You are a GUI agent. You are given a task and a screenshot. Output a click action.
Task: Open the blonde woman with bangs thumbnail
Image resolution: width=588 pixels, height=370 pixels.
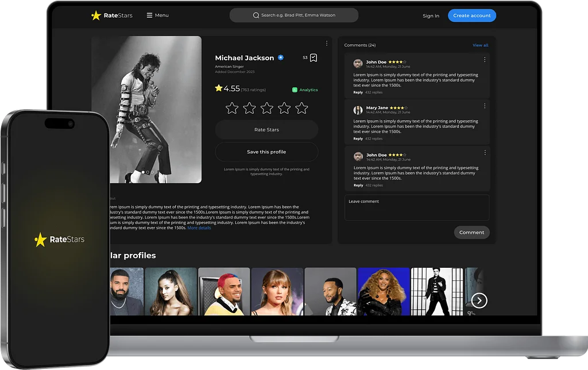coord(277,291)
